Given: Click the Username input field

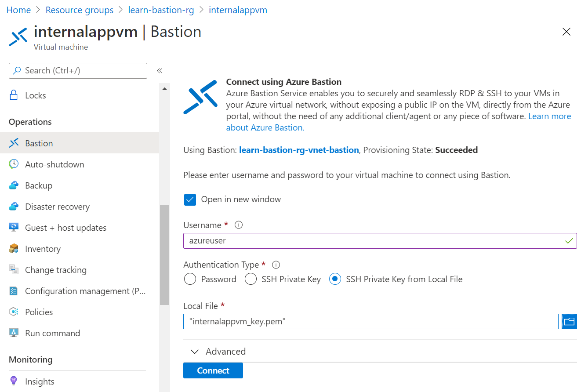Looking at the screenshot, I should (x=380, y=241).
